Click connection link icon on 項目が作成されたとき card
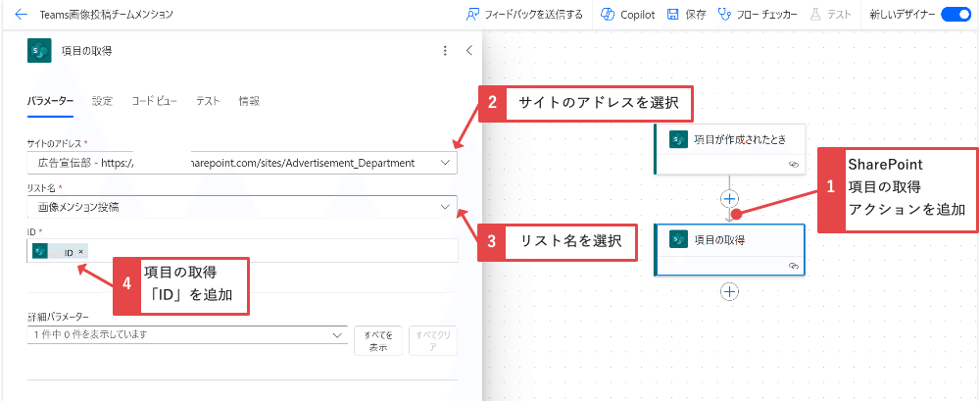The image size is (980, 402). point(794,165)
